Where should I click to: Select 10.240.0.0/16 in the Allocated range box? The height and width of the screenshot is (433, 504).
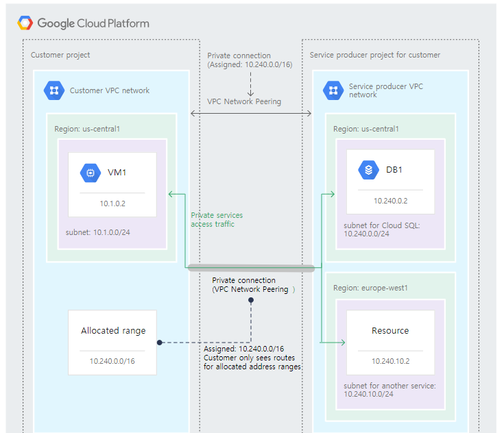(112, 361)
